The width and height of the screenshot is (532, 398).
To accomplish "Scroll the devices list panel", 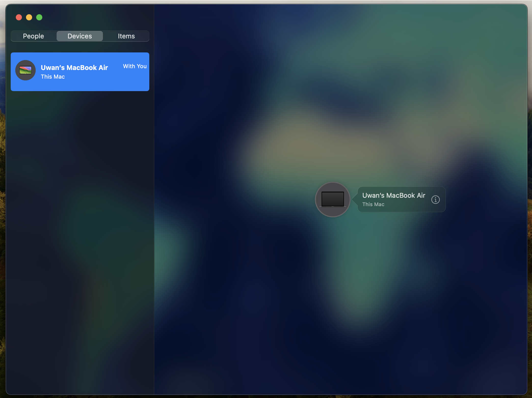I will [80, 209].
